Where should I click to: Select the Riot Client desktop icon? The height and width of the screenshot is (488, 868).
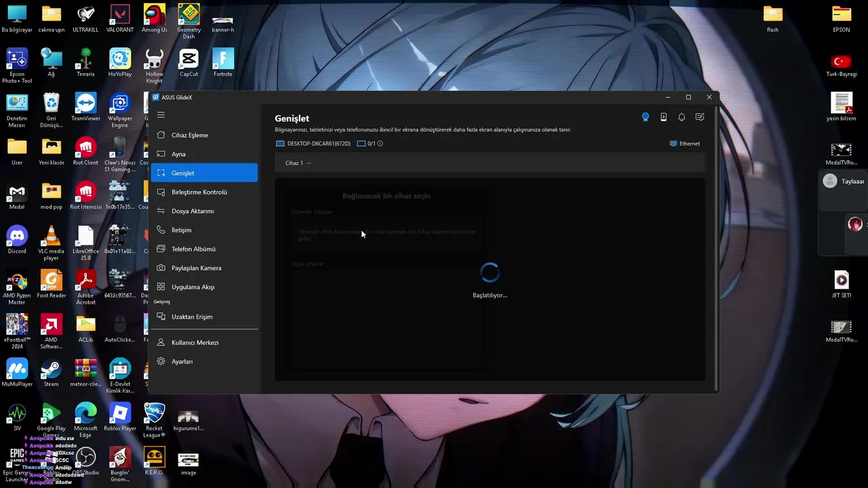[x=85, y=152]
